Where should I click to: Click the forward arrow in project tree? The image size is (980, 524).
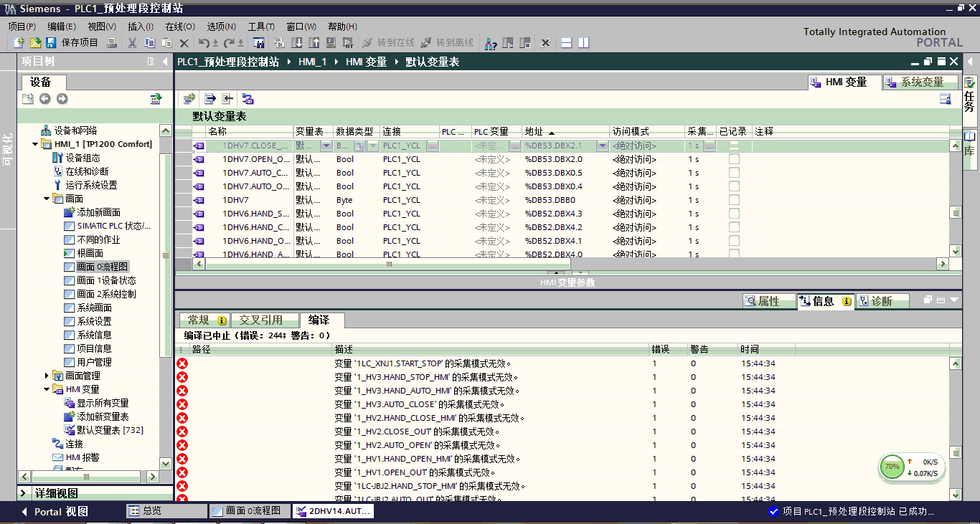[x=62, y=99]
